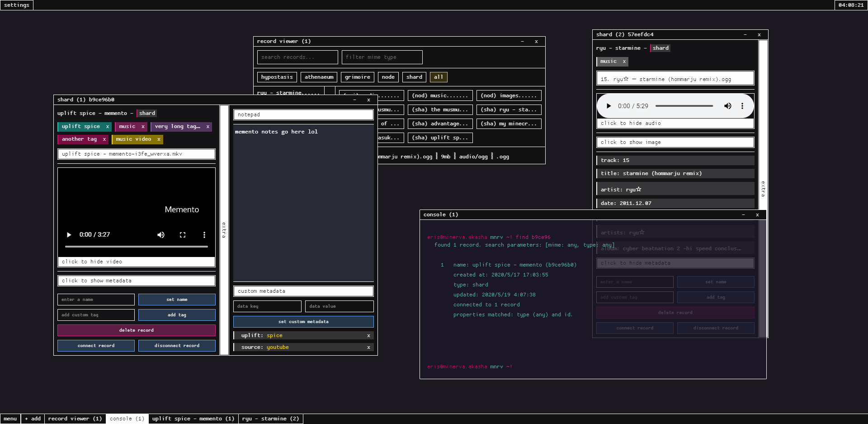Seek in starmine audio progress bar
868x424 pixels.
684,106
